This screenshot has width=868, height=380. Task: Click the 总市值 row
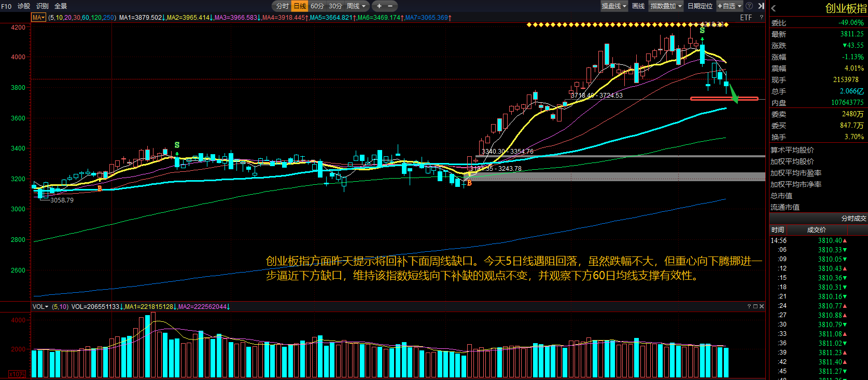click(x=818, y=196)
